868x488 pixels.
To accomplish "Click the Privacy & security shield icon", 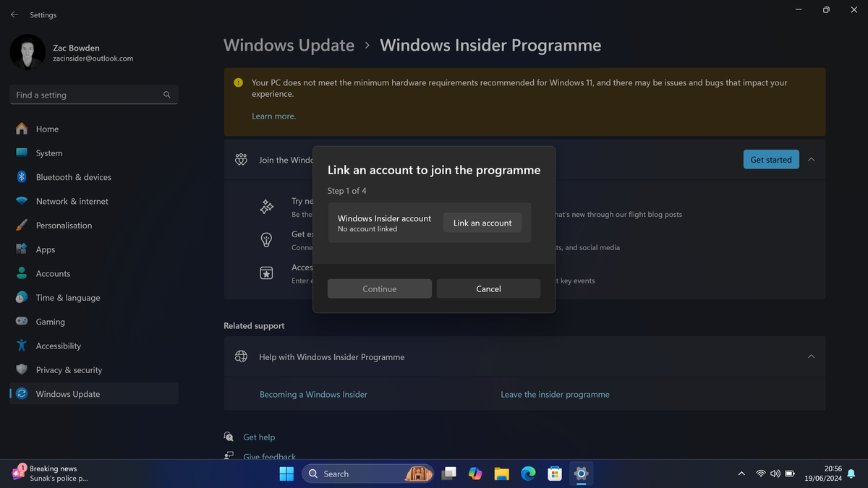I will tap(22, 369).
